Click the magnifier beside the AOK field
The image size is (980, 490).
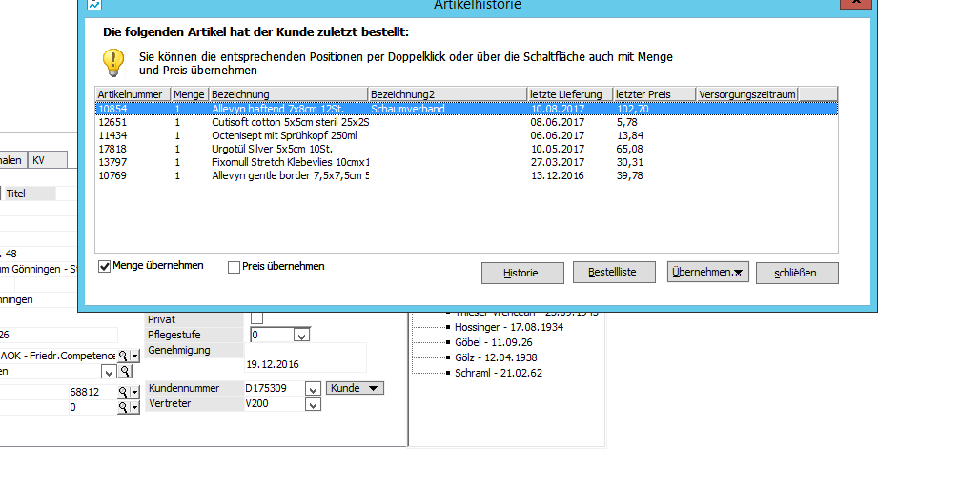[123, 356]
